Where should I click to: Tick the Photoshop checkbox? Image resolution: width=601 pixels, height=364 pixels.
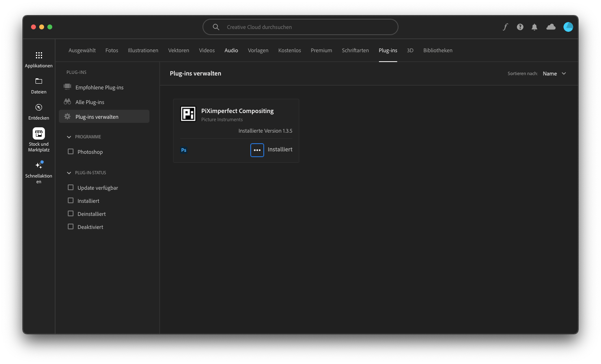[x=71, y=151]
